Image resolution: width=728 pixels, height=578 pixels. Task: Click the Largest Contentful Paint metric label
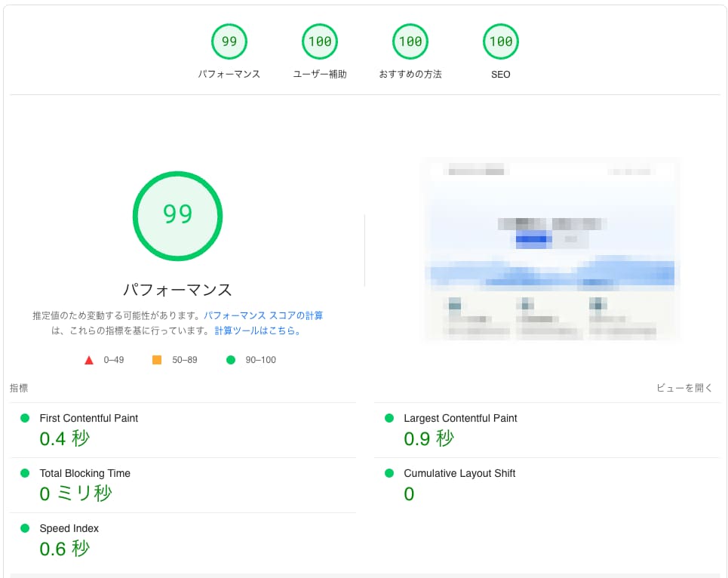click(460, 418)
